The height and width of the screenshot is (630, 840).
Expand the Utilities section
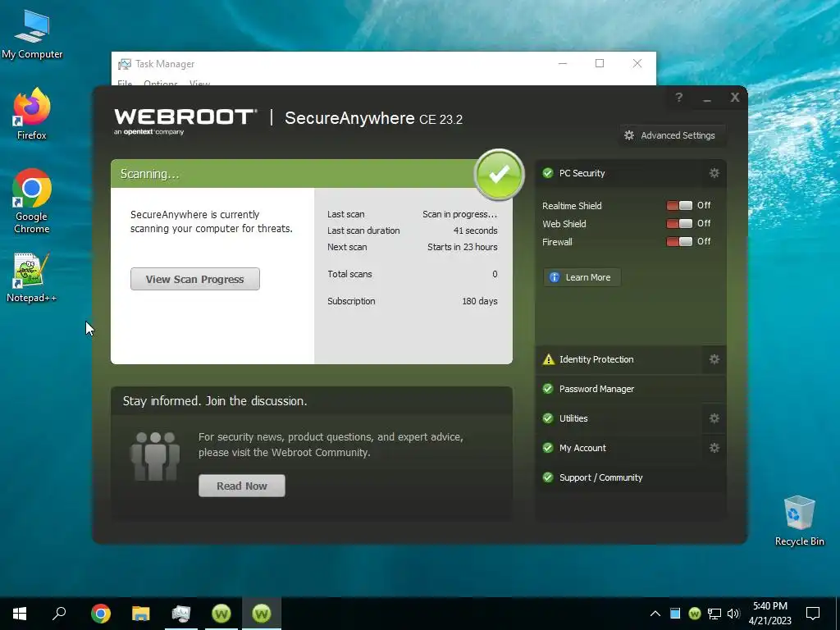tap(619, 418)
